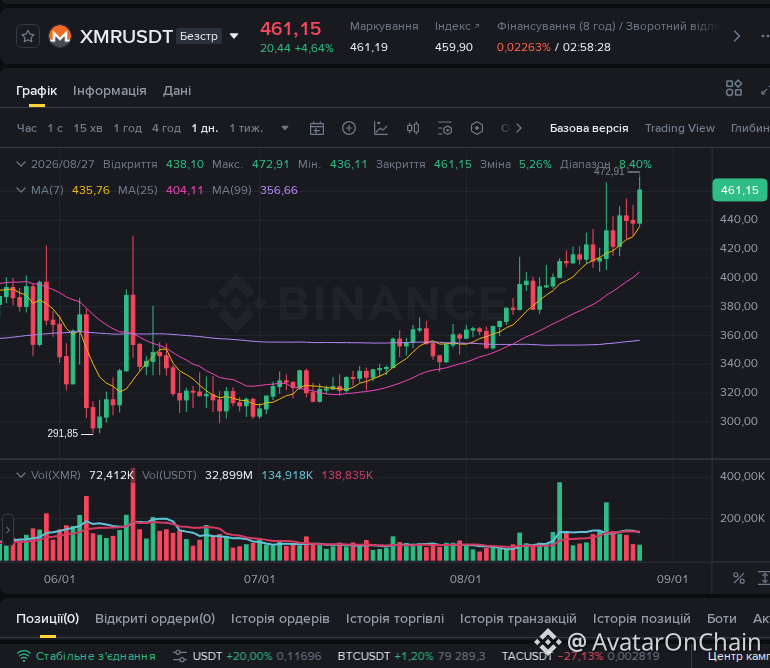Click the MA(99) value 356,66
The image size is (770, 668).
pos(278,190)
